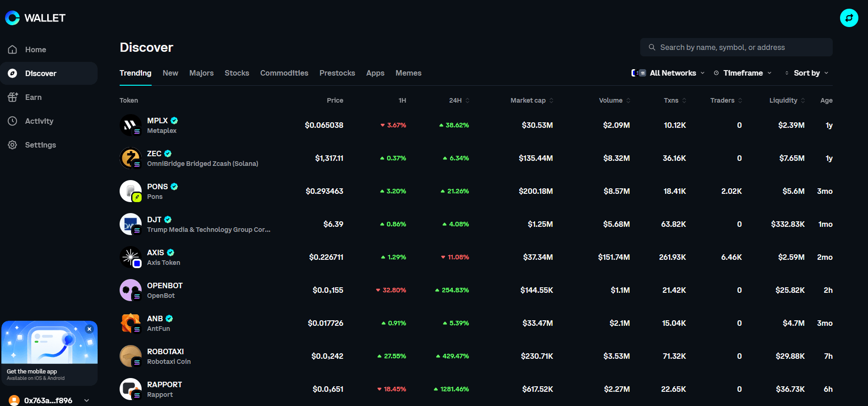
Task: Sort by the Liquidity column header
Action: coord(787,100)
